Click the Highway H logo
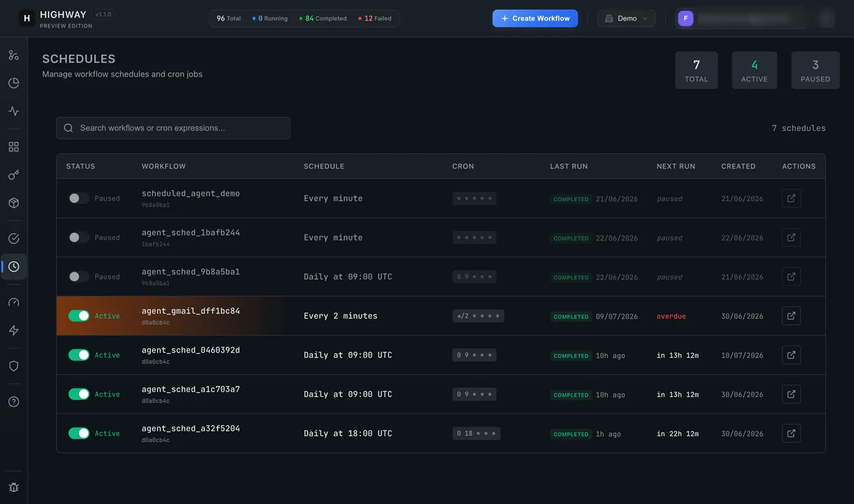Viewport: 854px width, 504px height. pyautogui.click(x=26, y=18)
